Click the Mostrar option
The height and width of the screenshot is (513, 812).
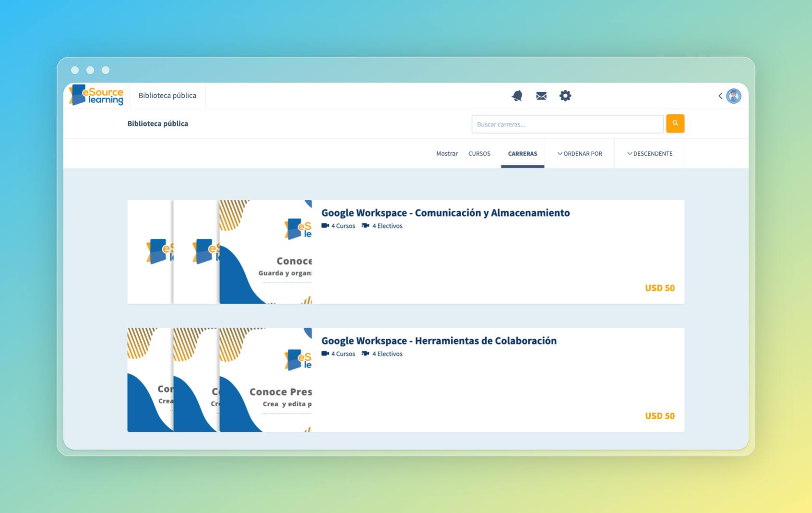[x=447, y=153]
